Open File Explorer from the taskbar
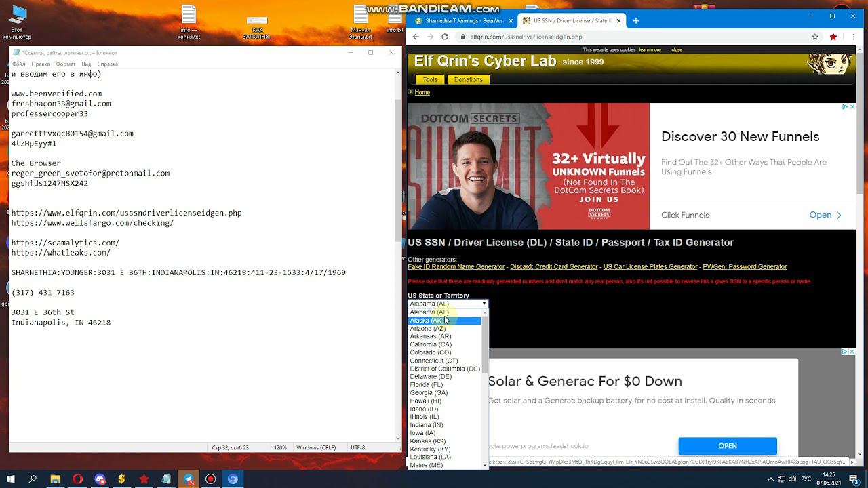The width and height of the screenshot is (868, 488). pyautogui.click(x=56, y=479)
